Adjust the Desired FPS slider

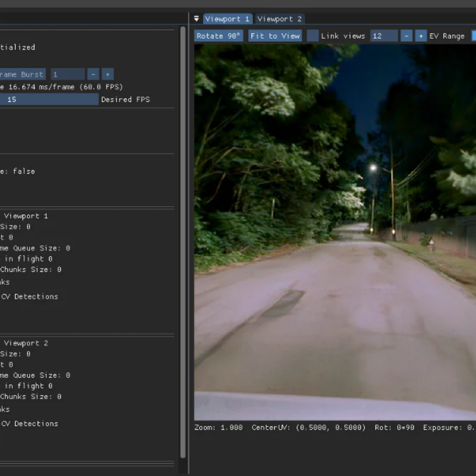[x=50, y=99]
